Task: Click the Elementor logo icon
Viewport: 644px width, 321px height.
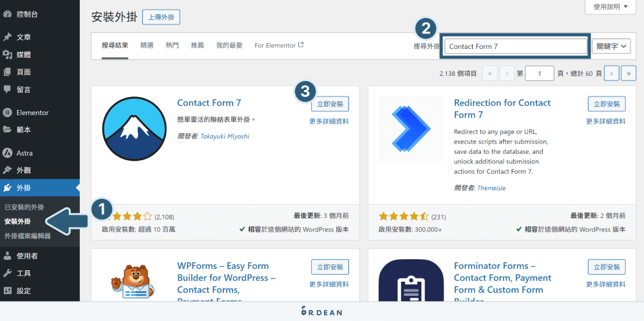Action: click(7, 113)
